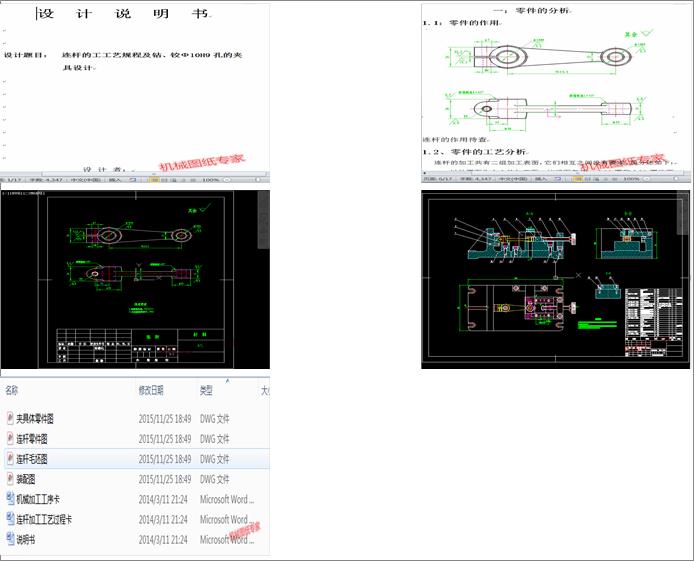Click the 连杆零件图 DWG file icon

click(x=9, y=438)
